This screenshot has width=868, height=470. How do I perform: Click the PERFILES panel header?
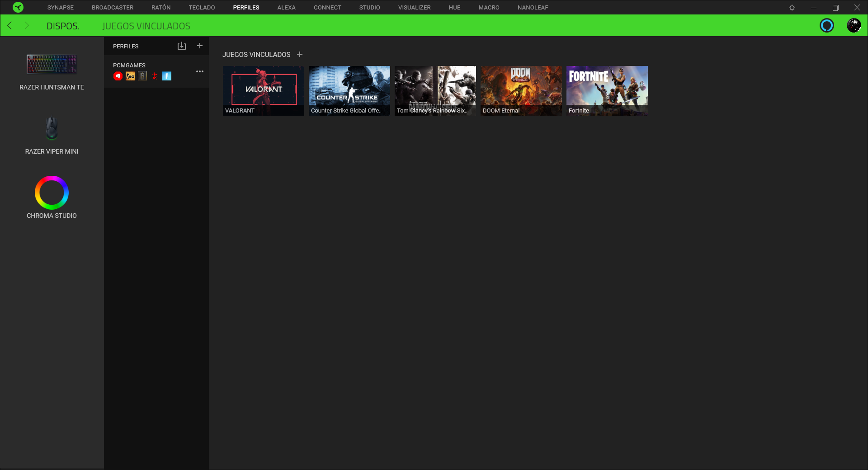pyautogui.click(x=126, y=46)
